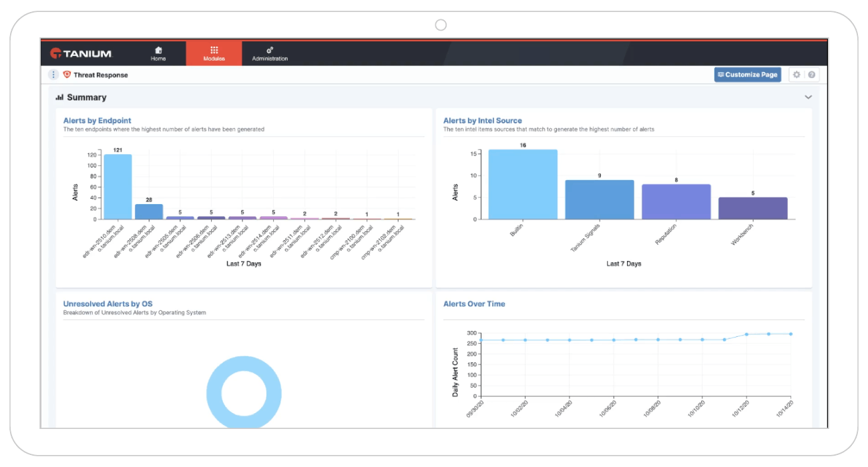Open the Alerts by Intel Source title
The width and height of the screenshot is (868, 467).
(483, 121)
